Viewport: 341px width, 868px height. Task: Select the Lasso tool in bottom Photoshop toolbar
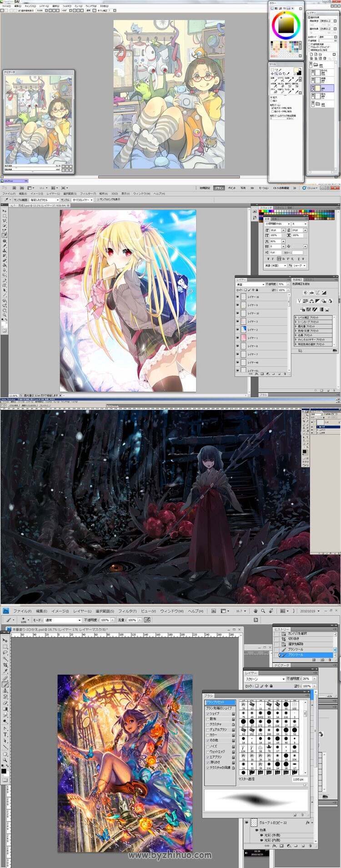5,653
